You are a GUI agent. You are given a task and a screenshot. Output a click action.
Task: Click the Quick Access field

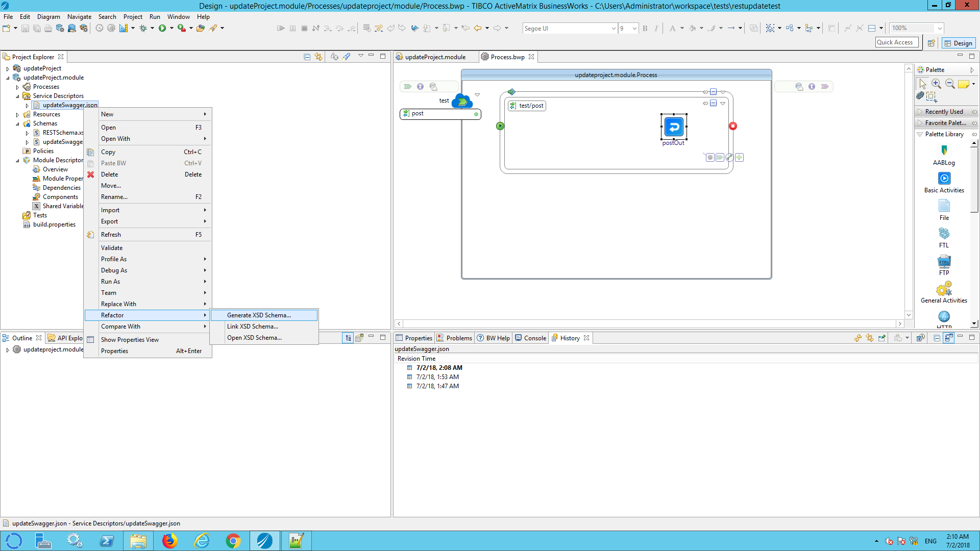897,42
